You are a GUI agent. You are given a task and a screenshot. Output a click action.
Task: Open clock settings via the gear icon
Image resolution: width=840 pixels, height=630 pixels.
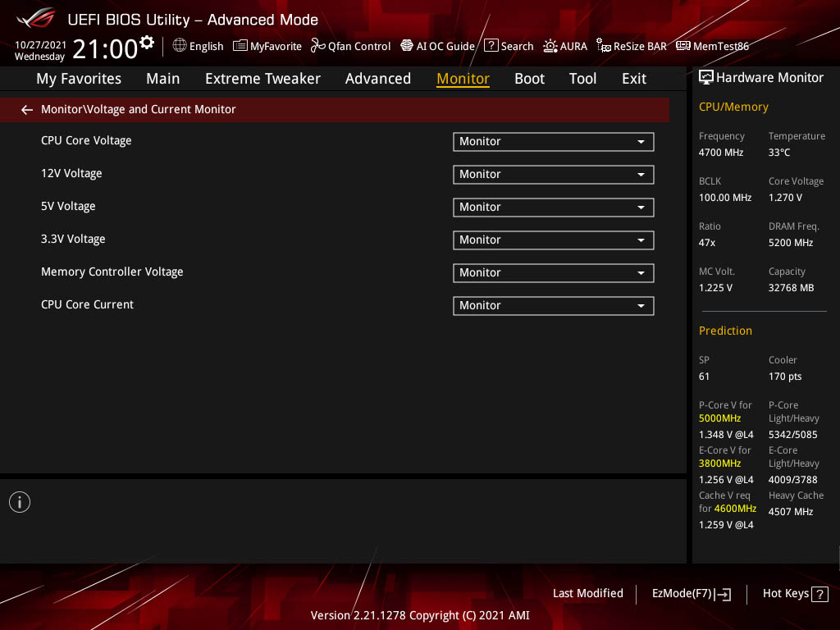pos(147,43)
